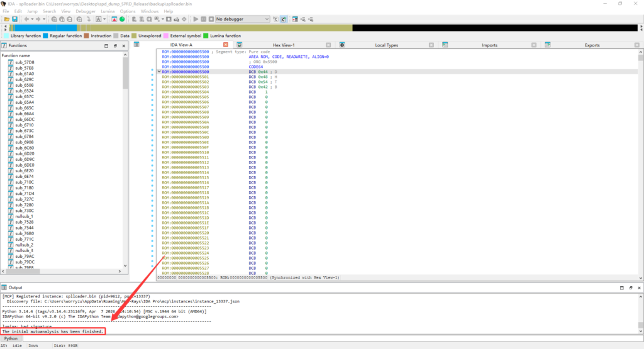Open the Debugger menu
This screenshot has width=644, height=349.
tap(86, 11)
